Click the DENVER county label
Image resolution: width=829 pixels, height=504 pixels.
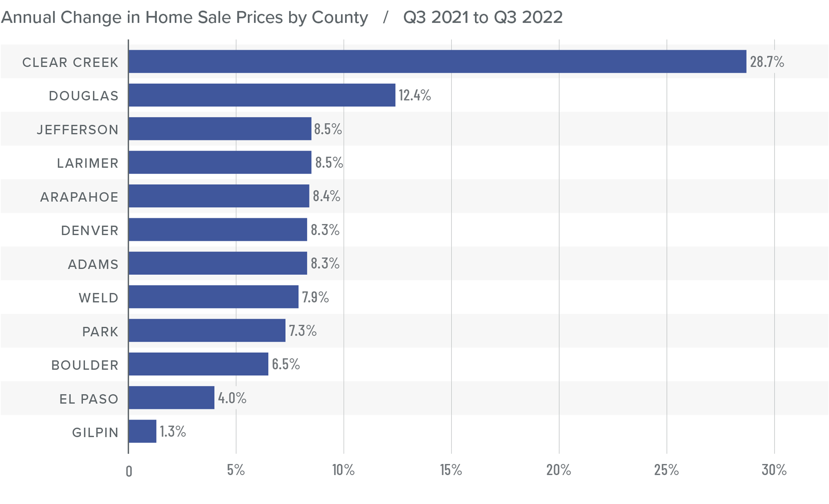[90, 231]
